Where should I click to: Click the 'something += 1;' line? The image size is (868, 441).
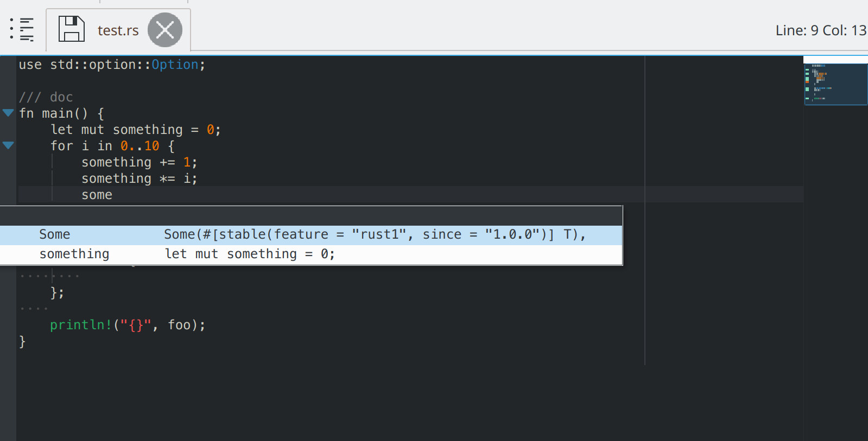pyautogui.click(x=140, y=162)
